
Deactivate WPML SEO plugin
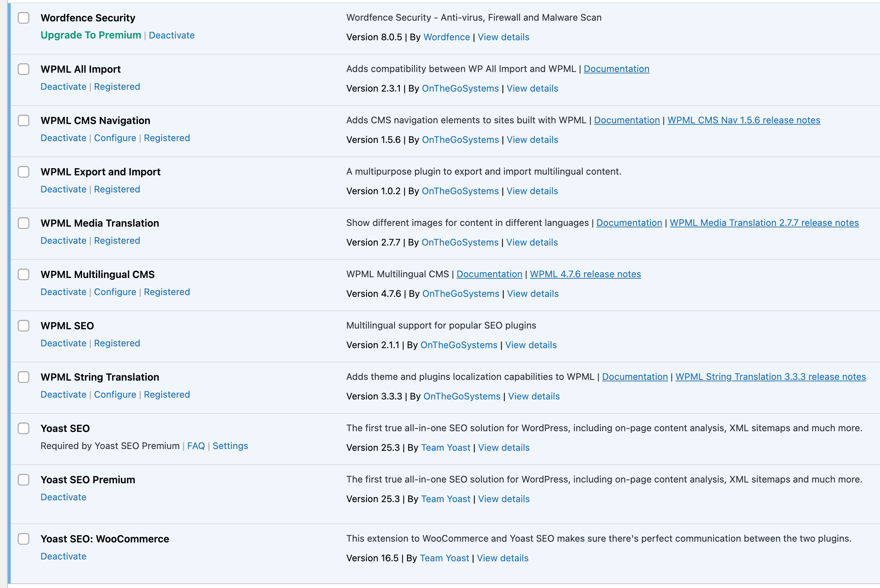63,344
